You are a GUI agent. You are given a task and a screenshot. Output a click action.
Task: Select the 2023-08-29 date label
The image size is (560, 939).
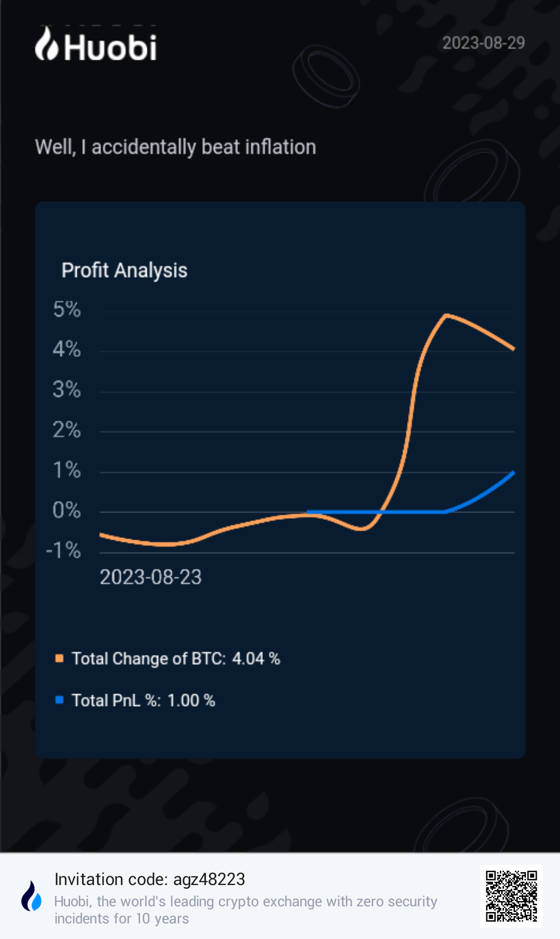483,43
